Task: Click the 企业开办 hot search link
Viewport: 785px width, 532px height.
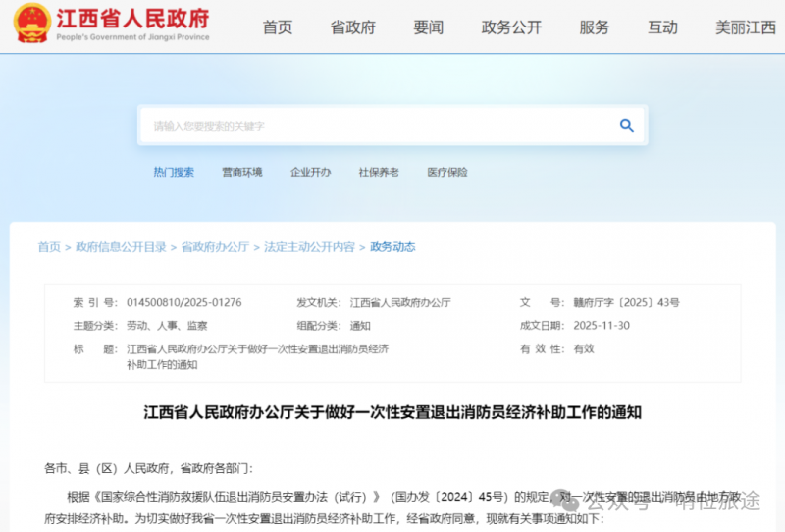Action: point(310,172)
